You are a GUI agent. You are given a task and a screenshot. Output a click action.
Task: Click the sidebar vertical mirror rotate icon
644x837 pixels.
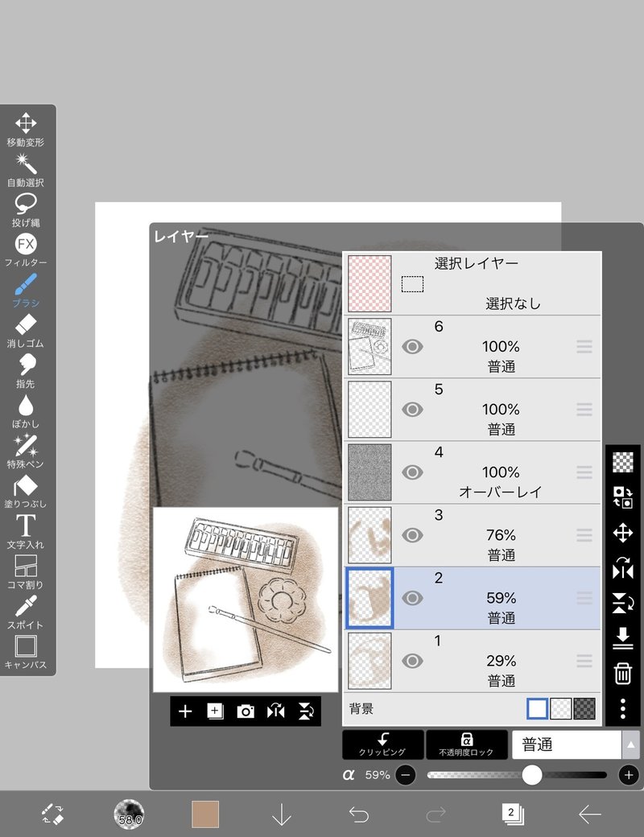[622, 603]
